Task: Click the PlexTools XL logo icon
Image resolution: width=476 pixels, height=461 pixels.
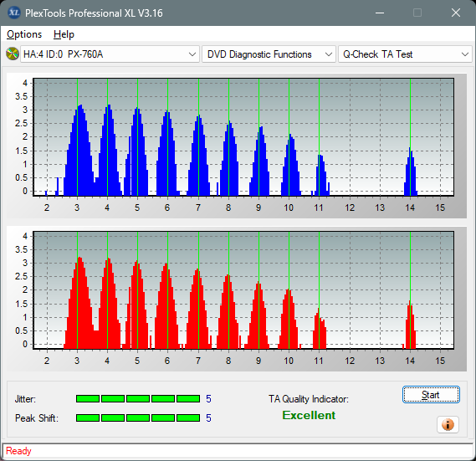Action: coord(14,13)
